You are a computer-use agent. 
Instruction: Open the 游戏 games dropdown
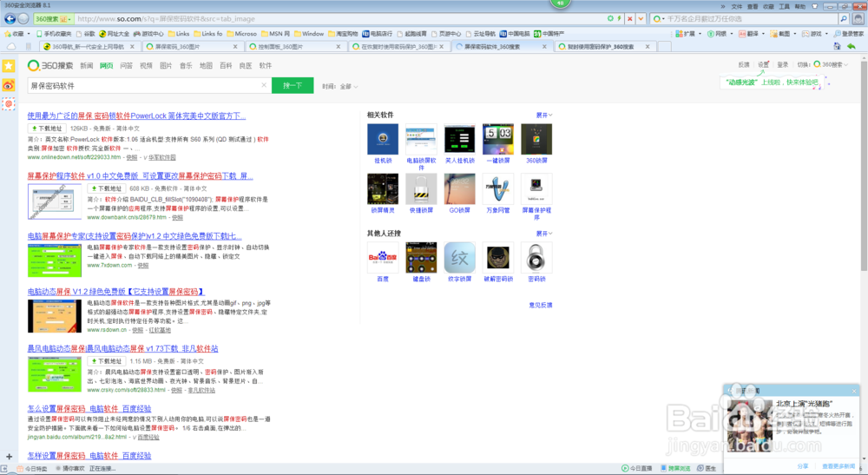(x=815, y=34)
